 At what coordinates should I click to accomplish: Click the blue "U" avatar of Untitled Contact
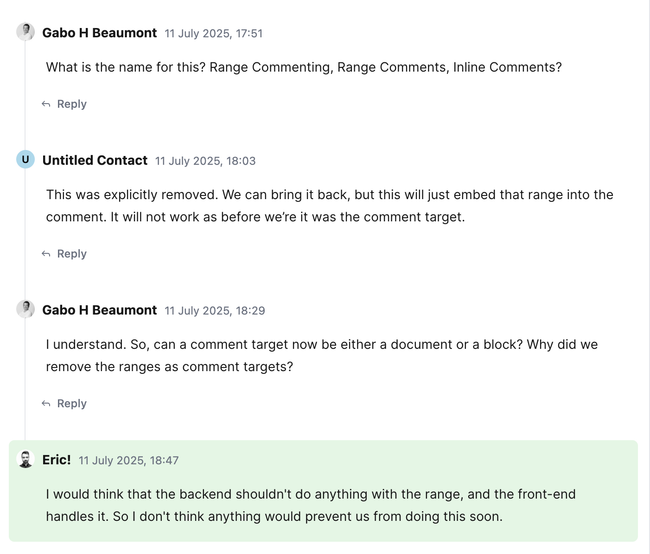pos(25,160)
